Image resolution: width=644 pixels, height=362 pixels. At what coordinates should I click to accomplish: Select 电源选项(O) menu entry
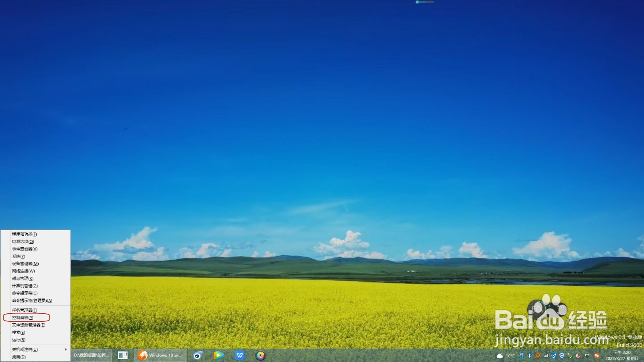coord(35,241)
